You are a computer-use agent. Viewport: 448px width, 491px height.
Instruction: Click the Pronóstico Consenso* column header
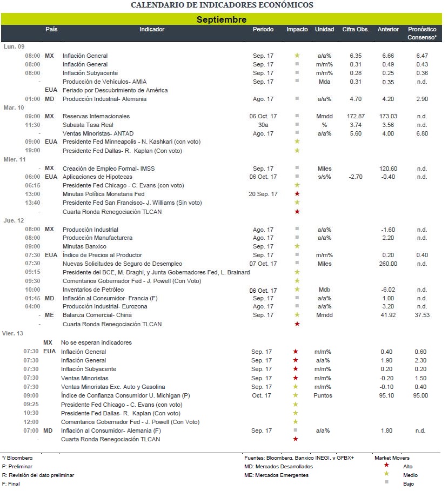[422, 33]
